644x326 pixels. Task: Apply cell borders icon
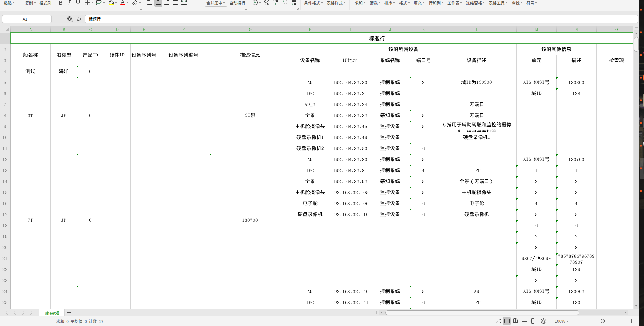pyautogui.click(x=87, y=3)
